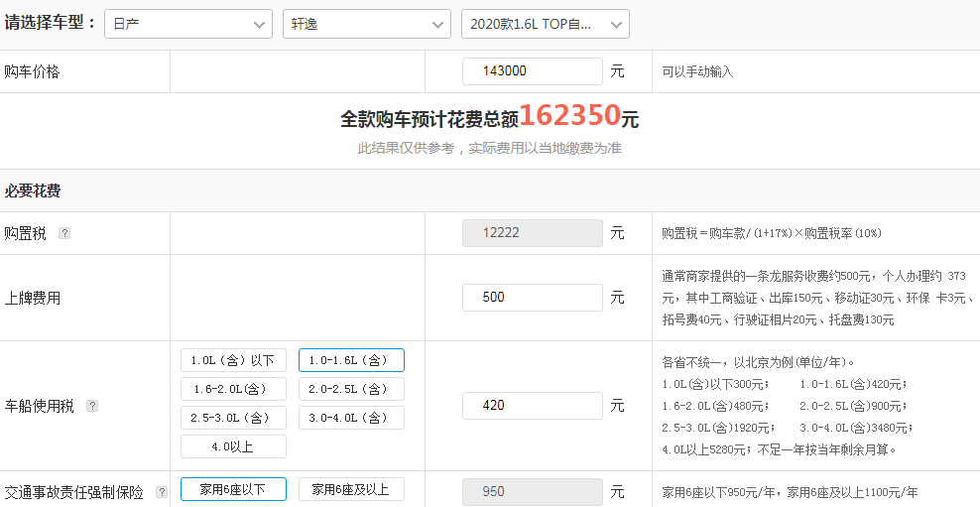Select the 2.5-3.0L(含) displacement option
This screenshot has width=980, height=507.
(234, 418)
